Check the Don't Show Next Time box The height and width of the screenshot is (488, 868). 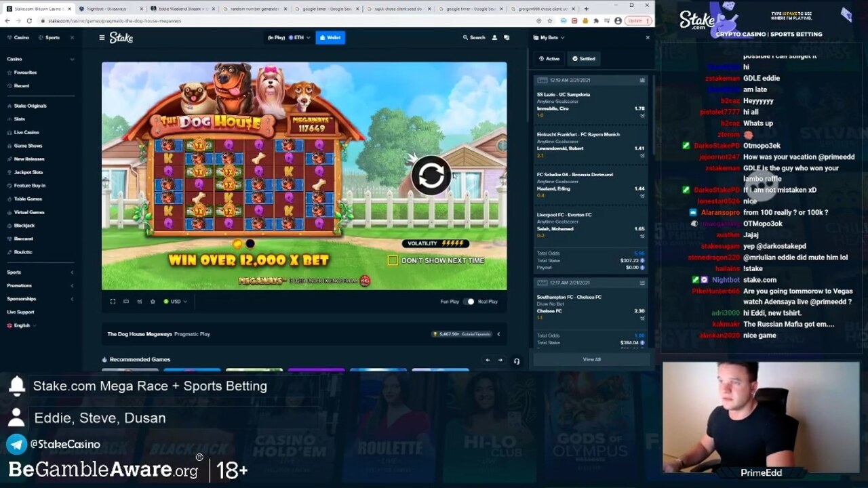pos(393,260)
